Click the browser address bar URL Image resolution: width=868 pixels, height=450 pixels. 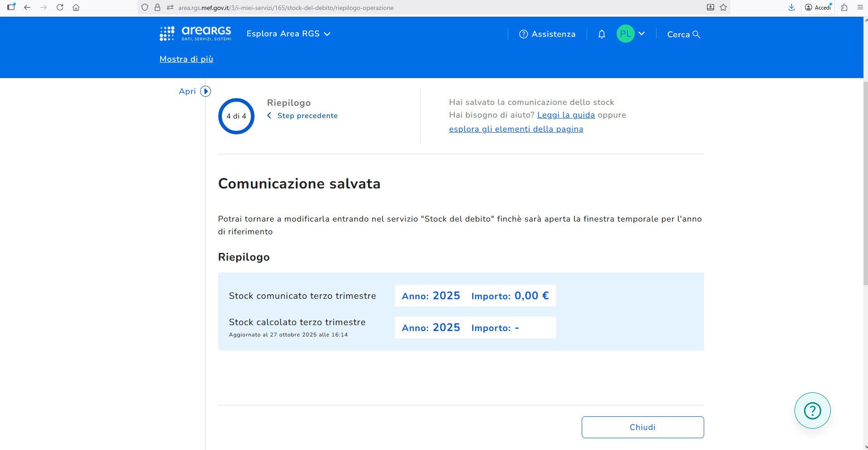[x=286, y=8]
